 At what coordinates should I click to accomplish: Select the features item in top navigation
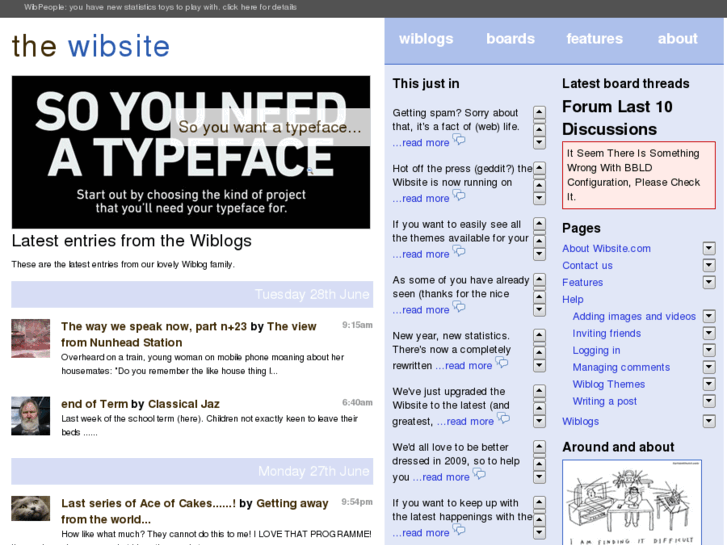pyautogui.click(x=594, y=39)
